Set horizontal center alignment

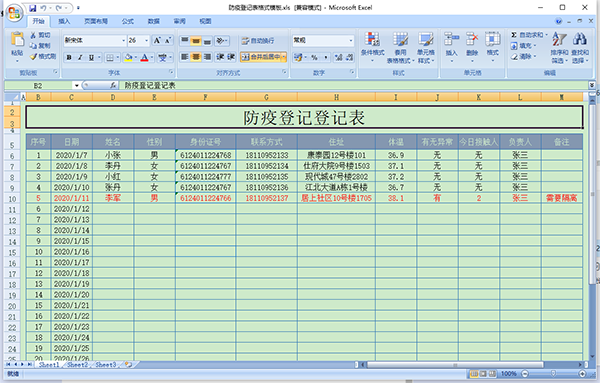pos(196,57)
